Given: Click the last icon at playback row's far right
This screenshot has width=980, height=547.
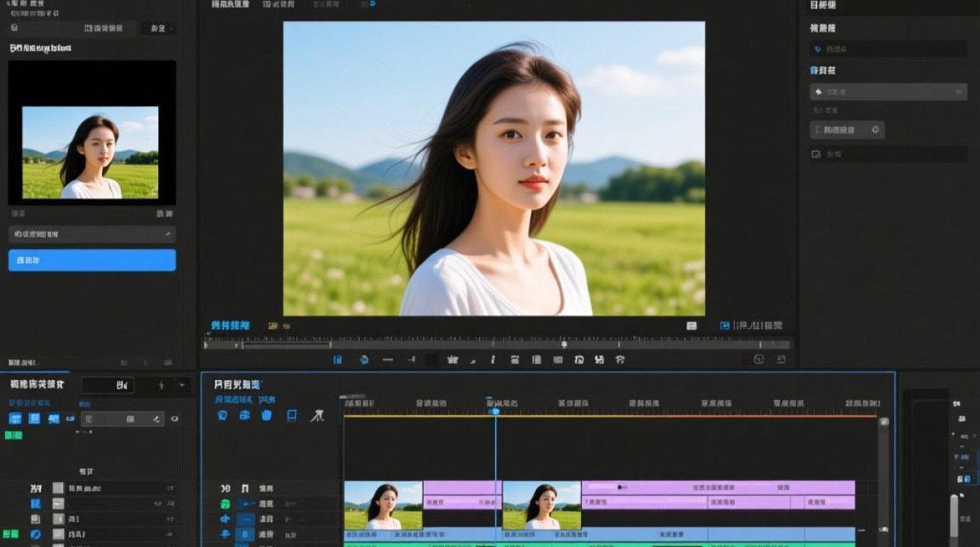Looking at the screenshot, I should [781, 360].
